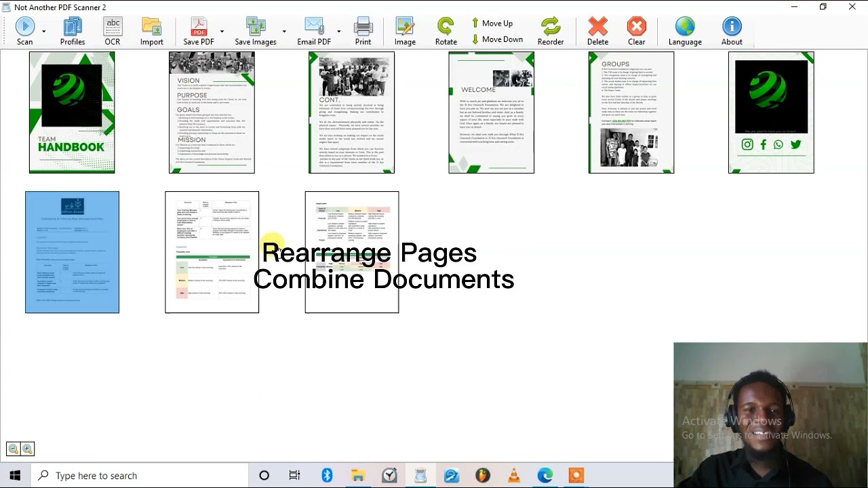Viewport: 868px width, 488px height.
Task: Open the About dialog
Action: pyautogui.click(x=732, y=31)
